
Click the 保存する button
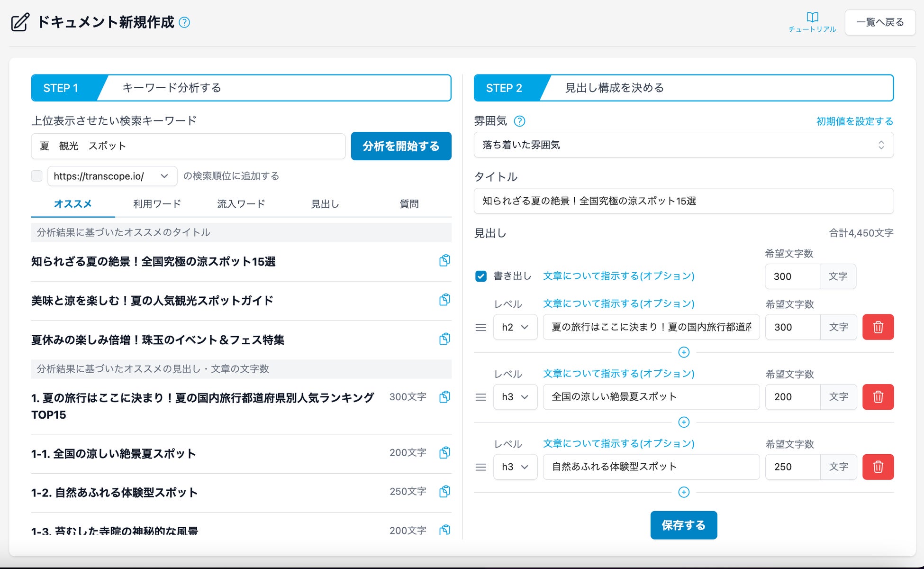[x=683, y=525]
